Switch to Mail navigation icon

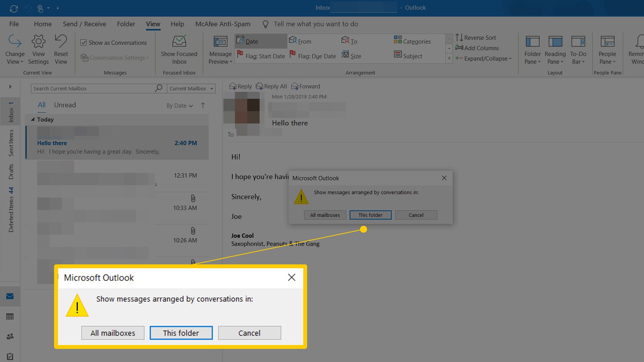coord(10,296)
